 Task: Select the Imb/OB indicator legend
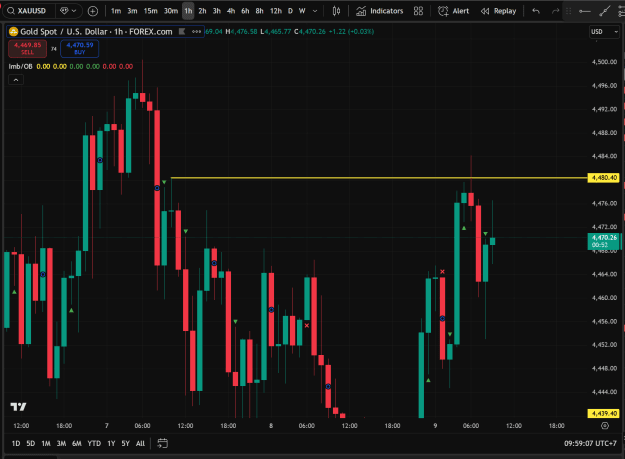coord(20,67)
